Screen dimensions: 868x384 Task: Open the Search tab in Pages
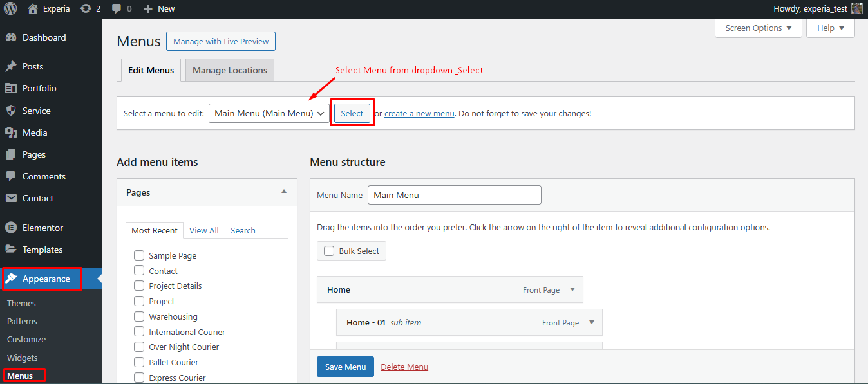243,230
